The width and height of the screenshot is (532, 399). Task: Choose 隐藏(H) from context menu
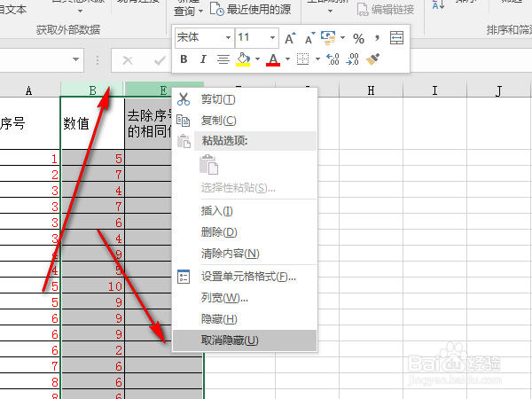click(x=245, y=319)
